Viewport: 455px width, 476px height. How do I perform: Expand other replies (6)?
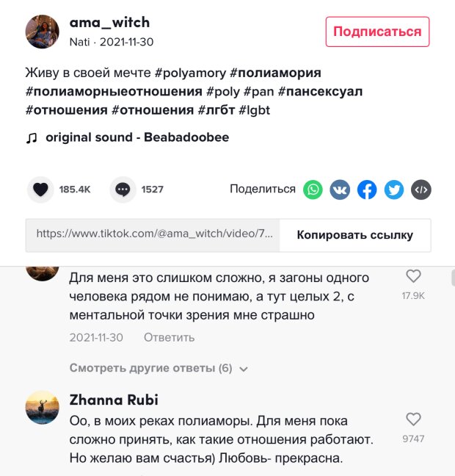[150, 368]
